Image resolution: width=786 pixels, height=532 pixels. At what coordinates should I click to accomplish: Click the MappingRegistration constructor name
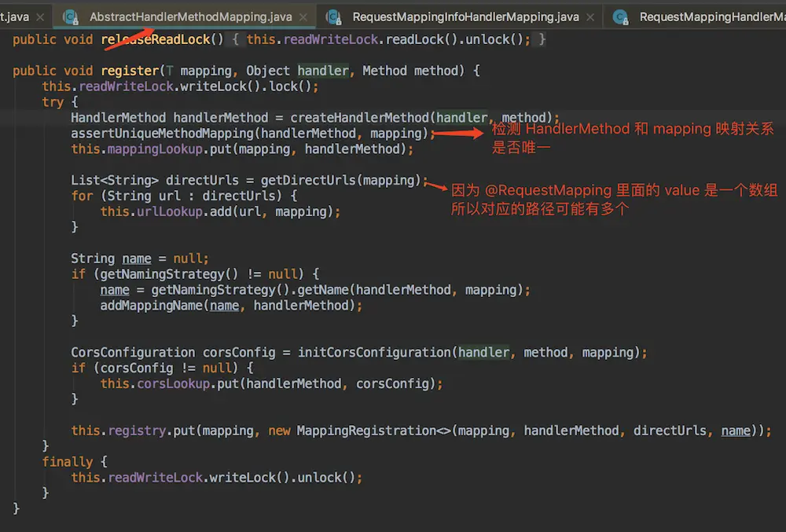tap(365, 431)
